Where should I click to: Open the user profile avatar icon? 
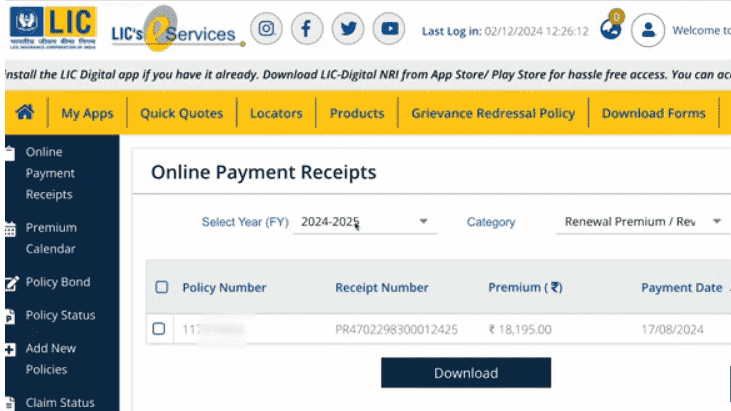(x=648, y=30)
